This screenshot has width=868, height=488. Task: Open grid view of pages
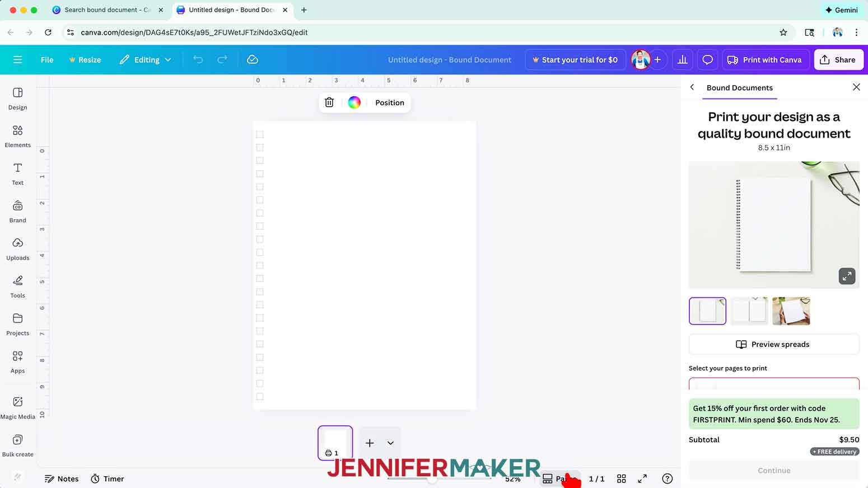[x=621, y=478]
